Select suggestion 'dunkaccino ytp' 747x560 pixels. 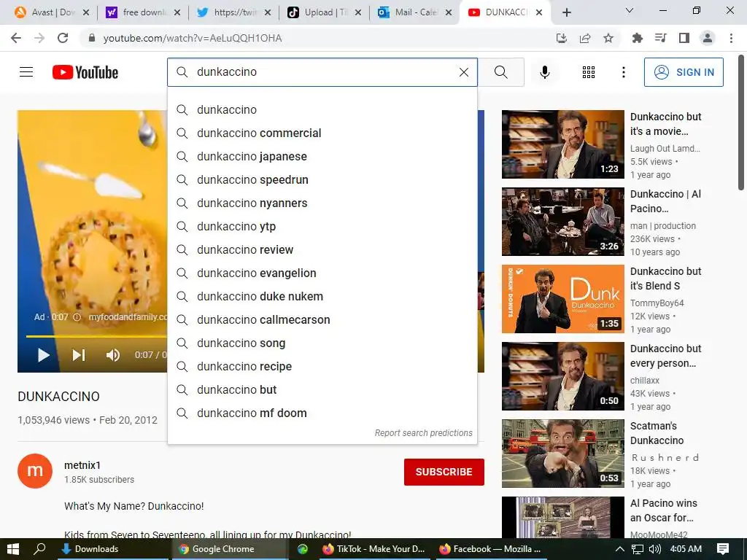tap(322, 226)
